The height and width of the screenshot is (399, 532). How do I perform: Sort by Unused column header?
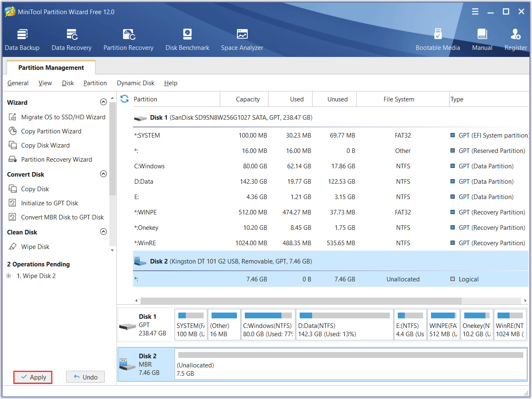pos(335,99)
